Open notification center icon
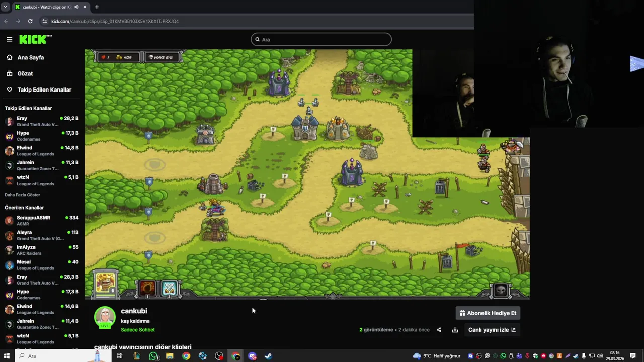Image resolution: width=644 pixels, height=362 pixels. [633, 356]
